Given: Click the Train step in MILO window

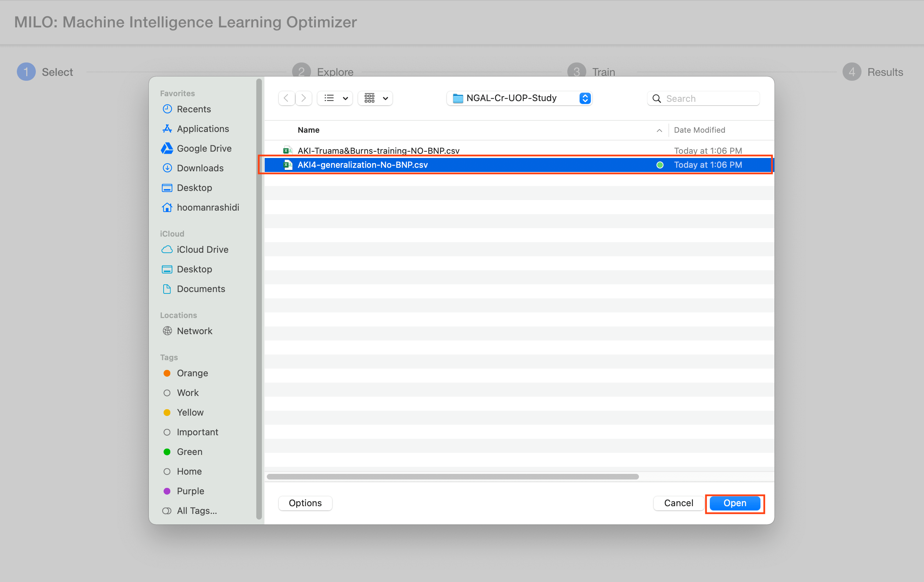Looking at the screenshot, I should (x=591, y=72).
